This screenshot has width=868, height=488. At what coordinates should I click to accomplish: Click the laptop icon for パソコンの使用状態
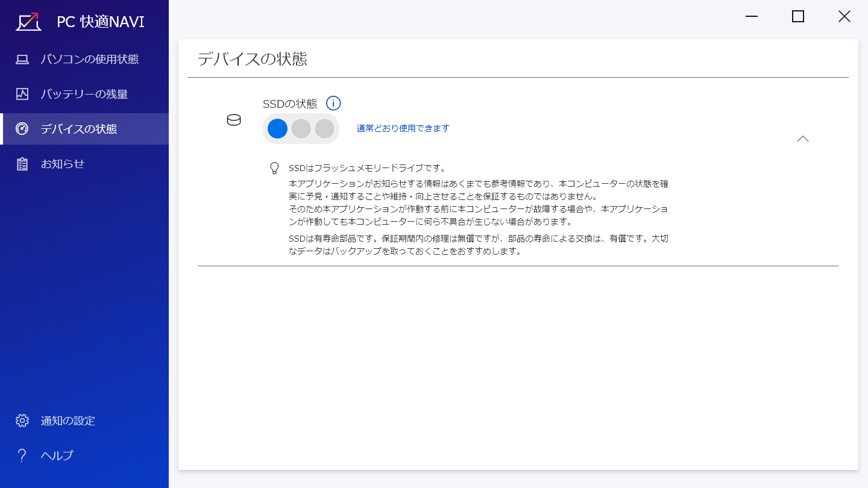pos(22,59)
